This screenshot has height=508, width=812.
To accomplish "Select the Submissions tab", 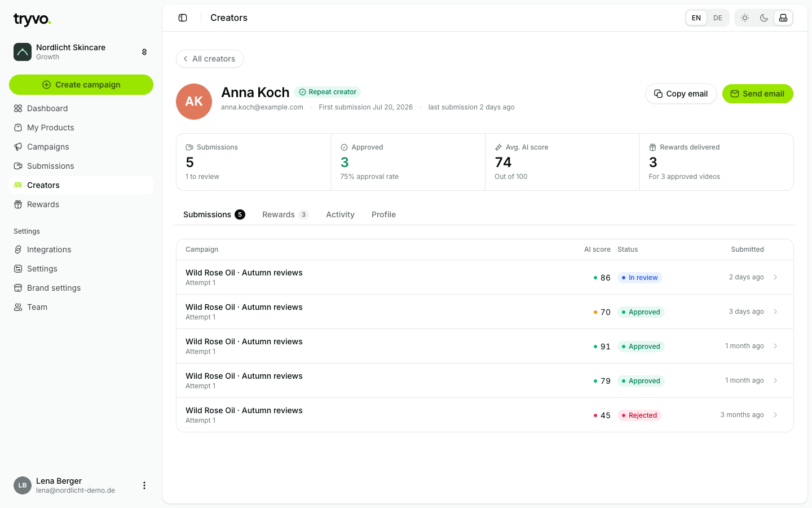I will click(214, 214).
